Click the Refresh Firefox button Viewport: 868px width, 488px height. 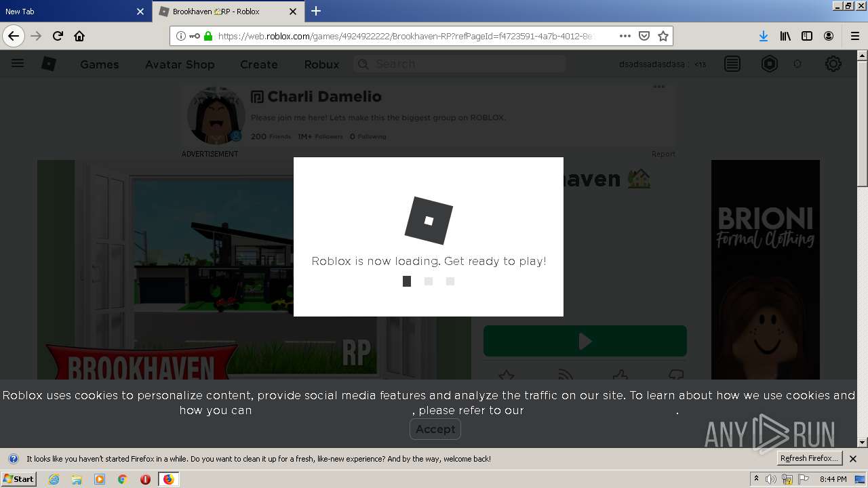tap(810, 458)
